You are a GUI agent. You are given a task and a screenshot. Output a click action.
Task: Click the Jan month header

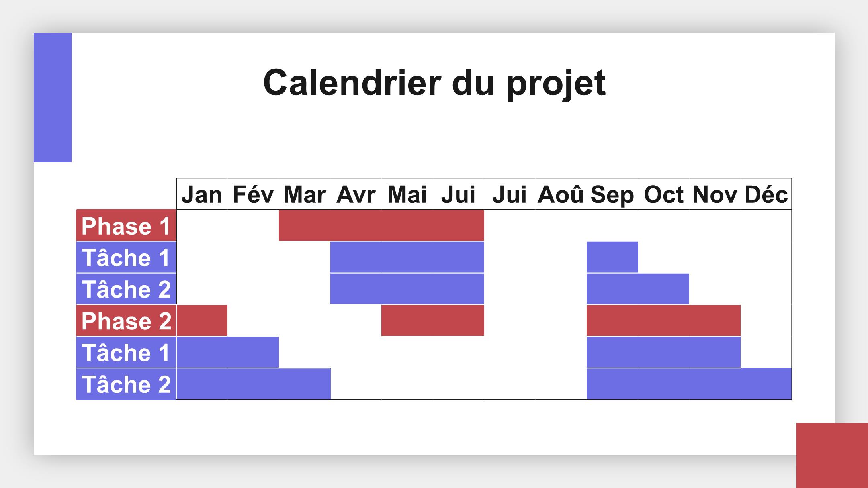coord(202,194)
